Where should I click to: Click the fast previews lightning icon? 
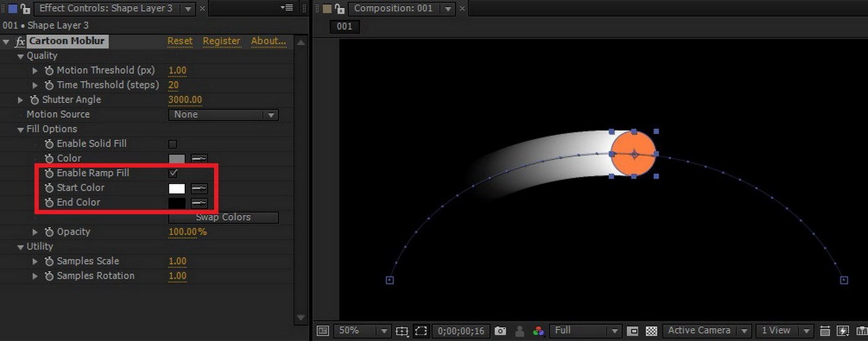pos(843,331)
